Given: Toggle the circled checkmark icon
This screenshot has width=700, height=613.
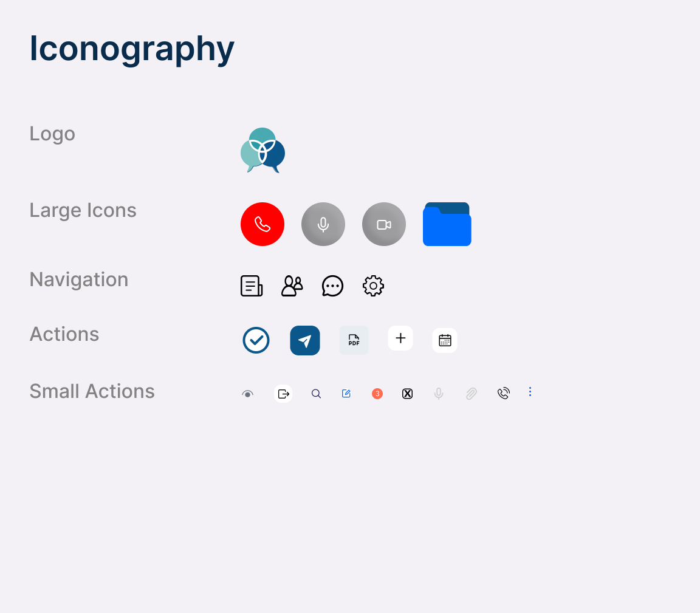Looking at the screenshot, I should point(256,340).
